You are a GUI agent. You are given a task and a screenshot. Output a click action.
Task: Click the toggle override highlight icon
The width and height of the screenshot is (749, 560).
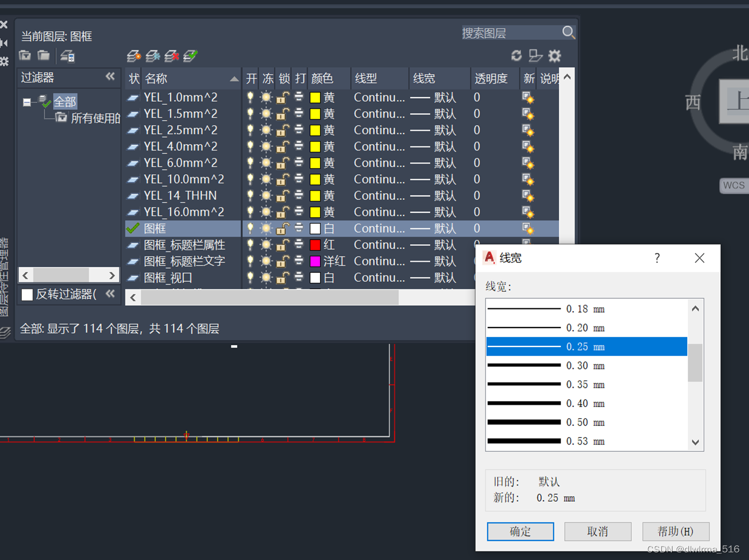pos(535,56)
